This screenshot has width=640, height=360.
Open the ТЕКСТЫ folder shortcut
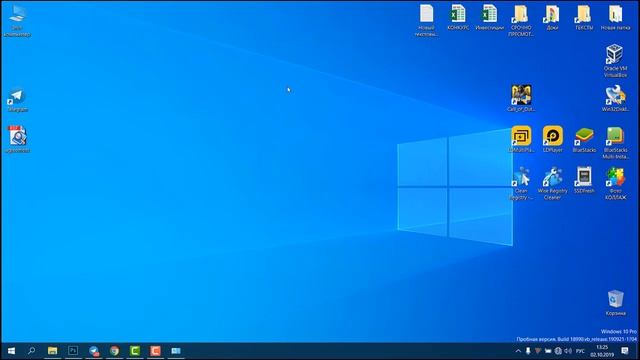(584, 17)
